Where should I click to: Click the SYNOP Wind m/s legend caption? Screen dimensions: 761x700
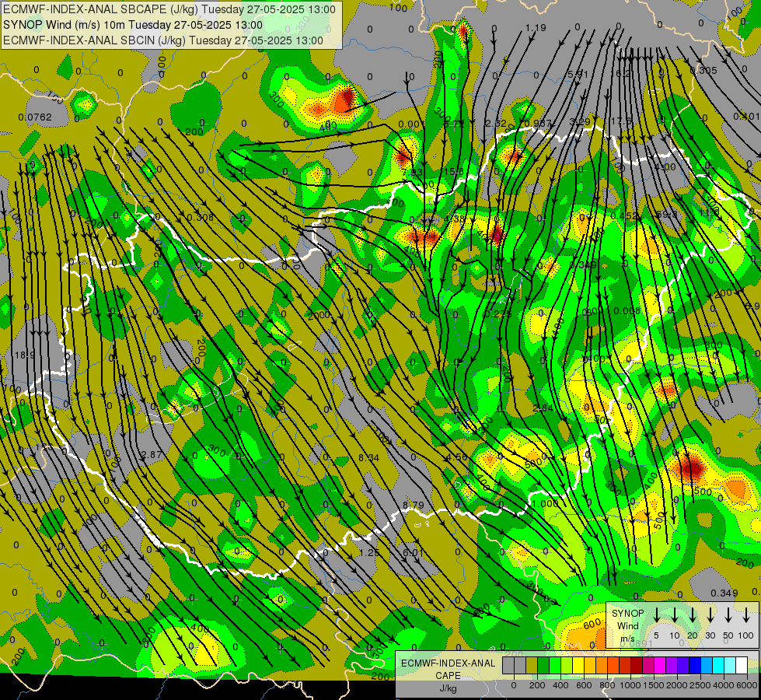click(627, 625)
